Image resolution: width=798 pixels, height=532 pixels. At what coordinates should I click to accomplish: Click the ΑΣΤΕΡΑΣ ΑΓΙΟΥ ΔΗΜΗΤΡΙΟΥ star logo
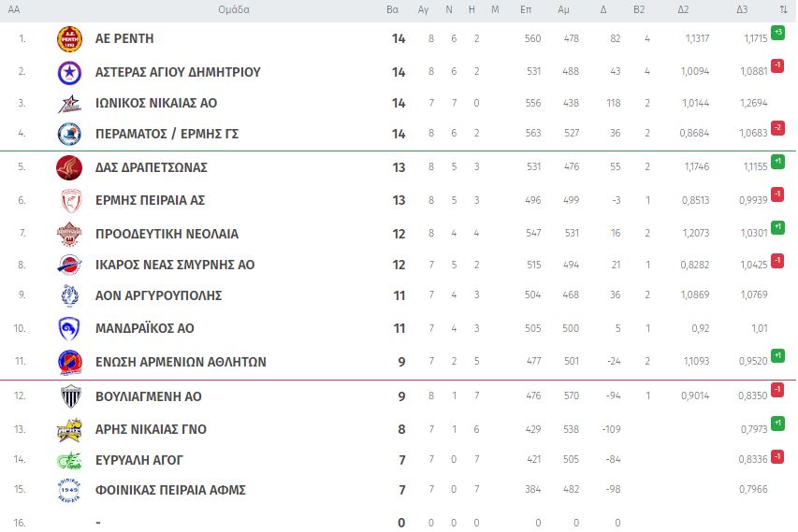(x=70, y=72)
